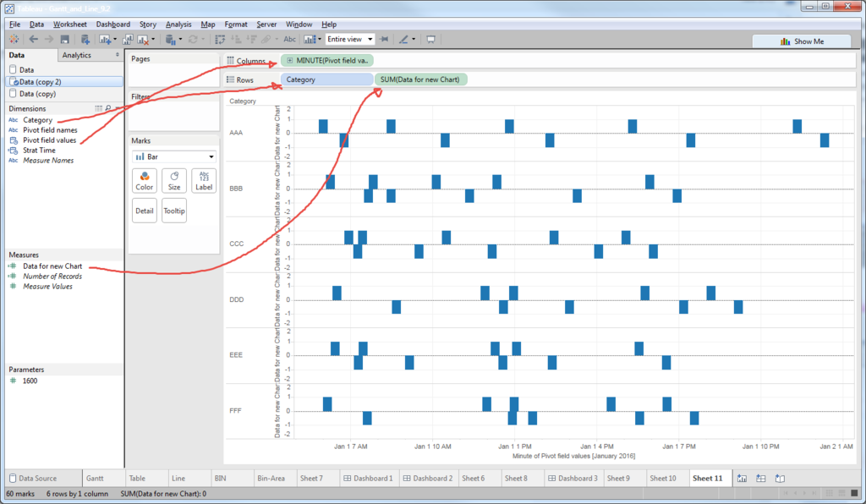Switch to the Dashboard 2 tab
Screen dimensions: 866x504
point(427,478)
